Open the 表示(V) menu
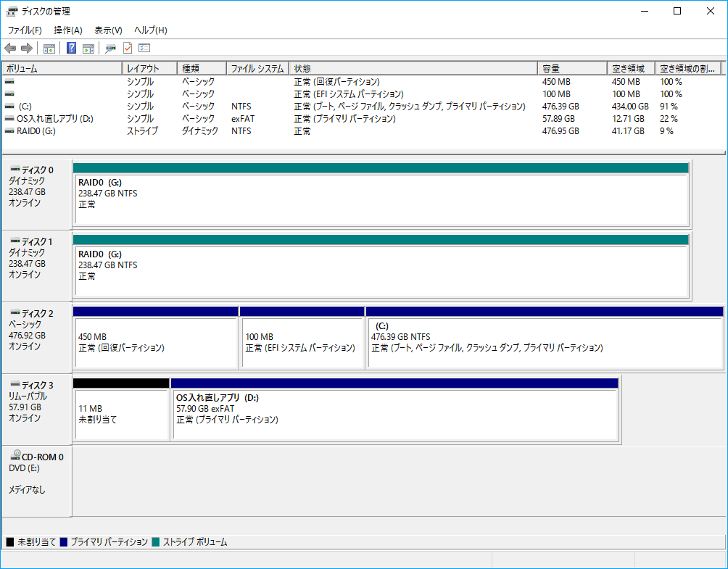The width and height of the screenshot is (728, 569). pyautogui.click(x=108, y=30)
